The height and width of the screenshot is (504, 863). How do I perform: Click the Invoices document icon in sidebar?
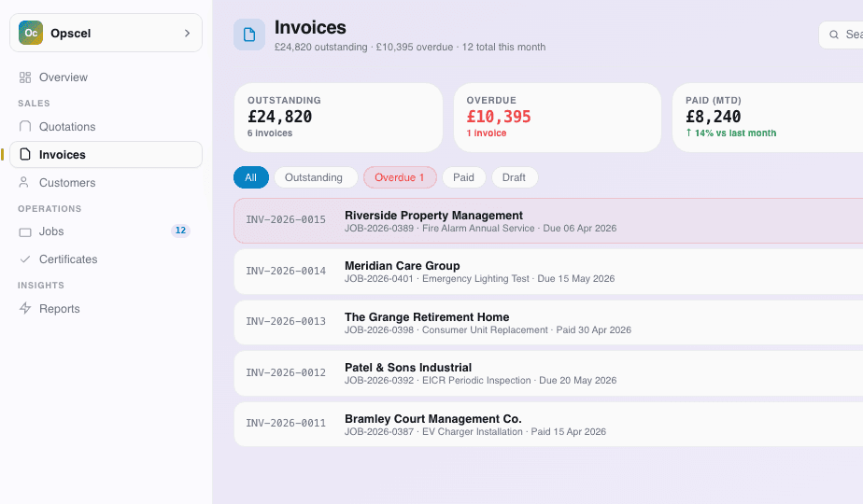tap(25, 155)
